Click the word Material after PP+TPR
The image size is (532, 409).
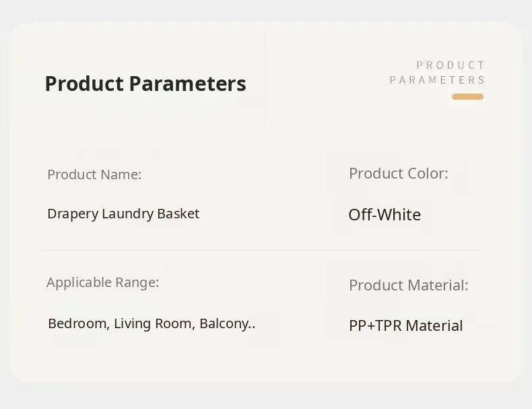click(434, 326)
